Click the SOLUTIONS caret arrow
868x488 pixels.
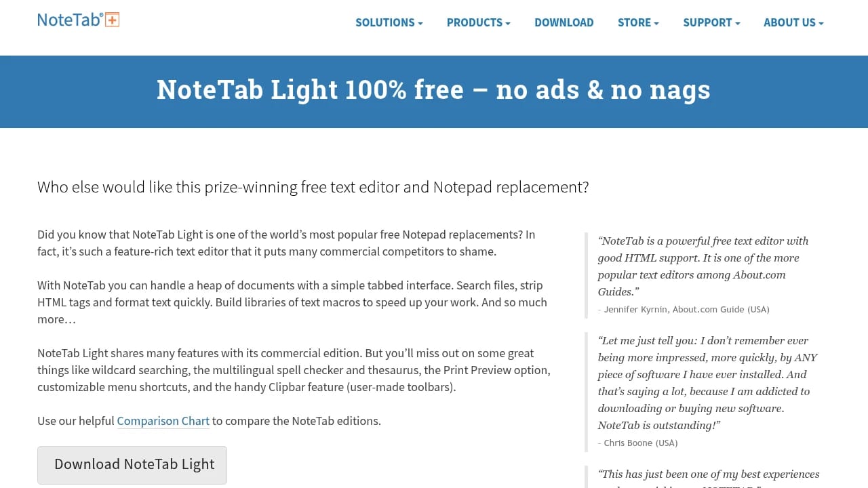(420, 23)
